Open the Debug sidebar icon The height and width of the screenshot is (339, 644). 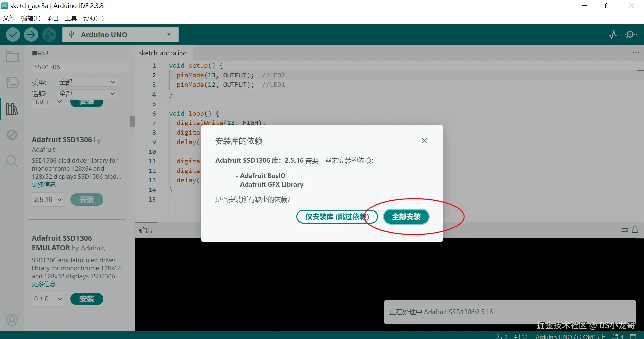(x=12, y=135)
